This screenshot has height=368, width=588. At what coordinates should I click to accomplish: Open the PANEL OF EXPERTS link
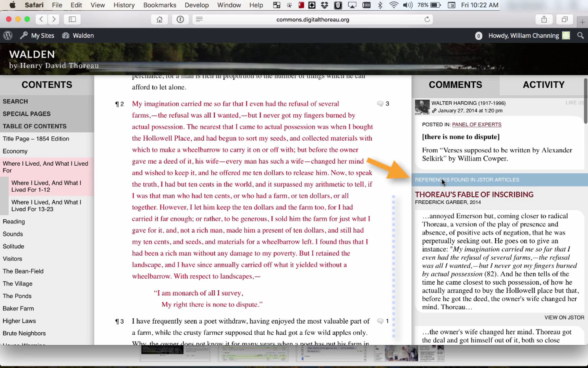click(477, 125)
